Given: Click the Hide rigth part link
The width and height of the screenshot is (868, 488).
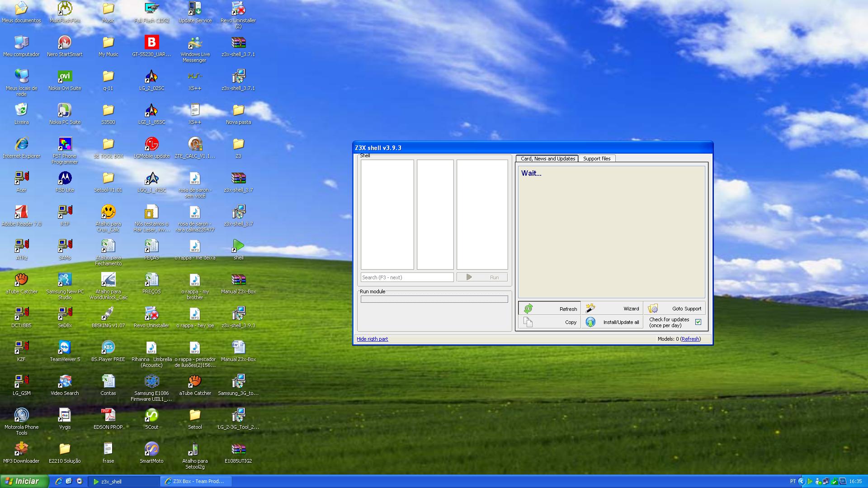Looking at the screenshot, I should (372, 339).
